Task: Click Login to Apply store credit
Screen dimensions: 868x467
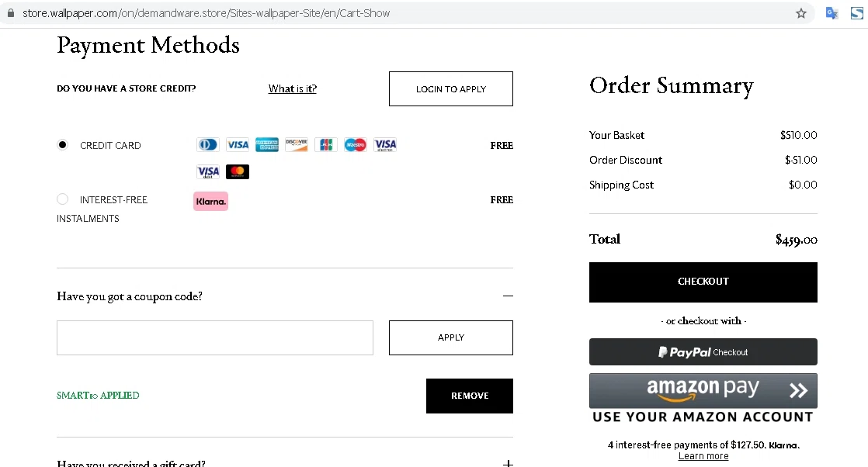Action: click(451, 88)
